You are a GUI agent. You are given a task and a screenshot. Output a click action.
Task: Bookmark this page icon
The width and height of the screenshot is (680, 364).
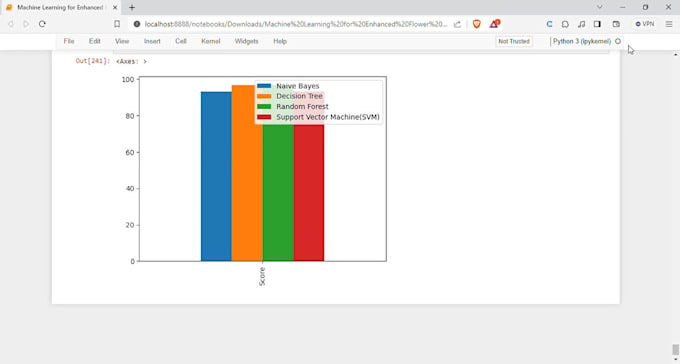117,24
